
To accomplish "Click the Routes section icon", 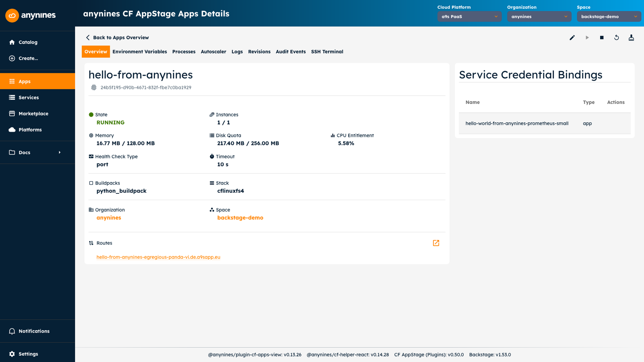I will (x=91, y=243).
